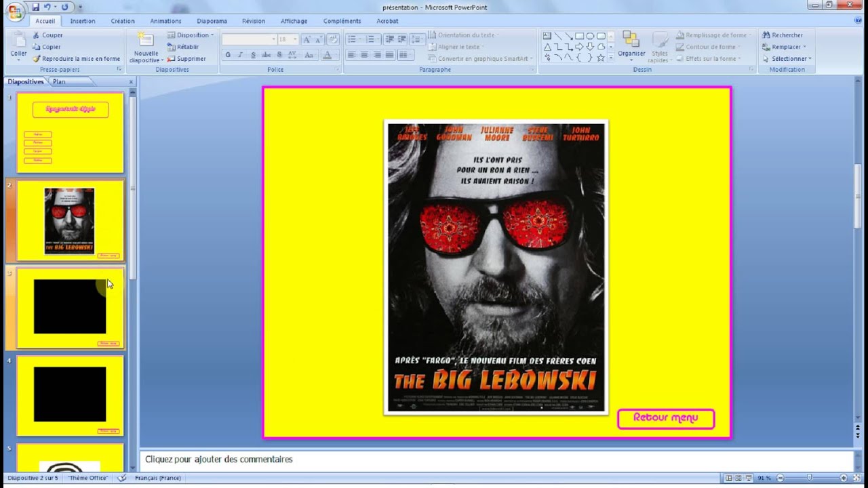Go to the Révision ribbon tab
Image resolution: width=868 pixels, height=488 pixels.
pos(254,21)
